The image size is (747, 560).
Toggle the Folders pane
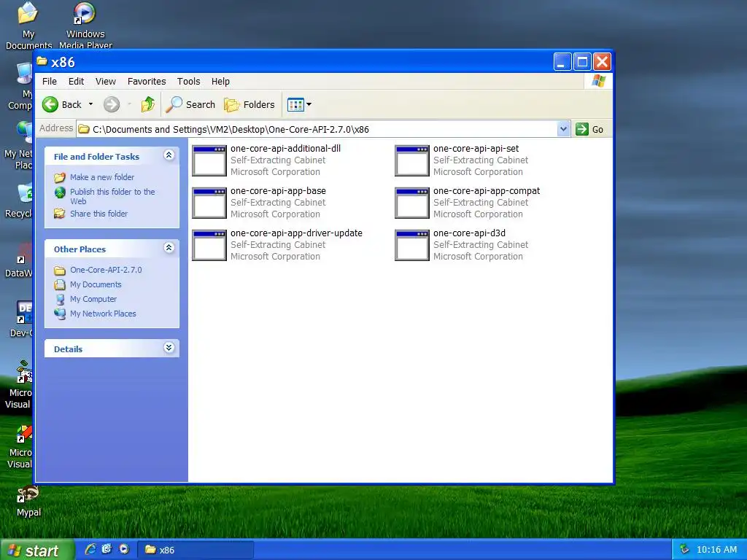[249, 104]
